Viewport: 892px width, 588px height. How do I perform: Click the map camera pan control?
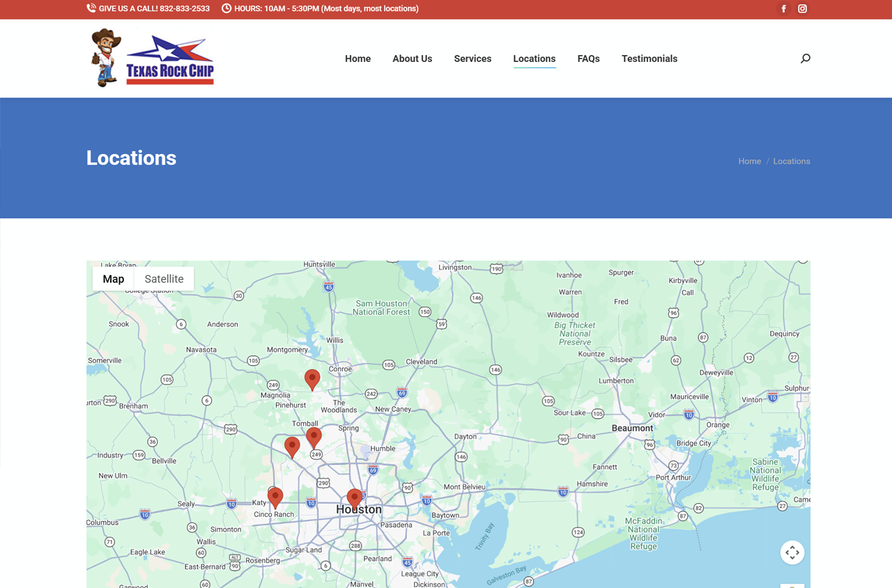pyautogui.click(x=792, y=552)
